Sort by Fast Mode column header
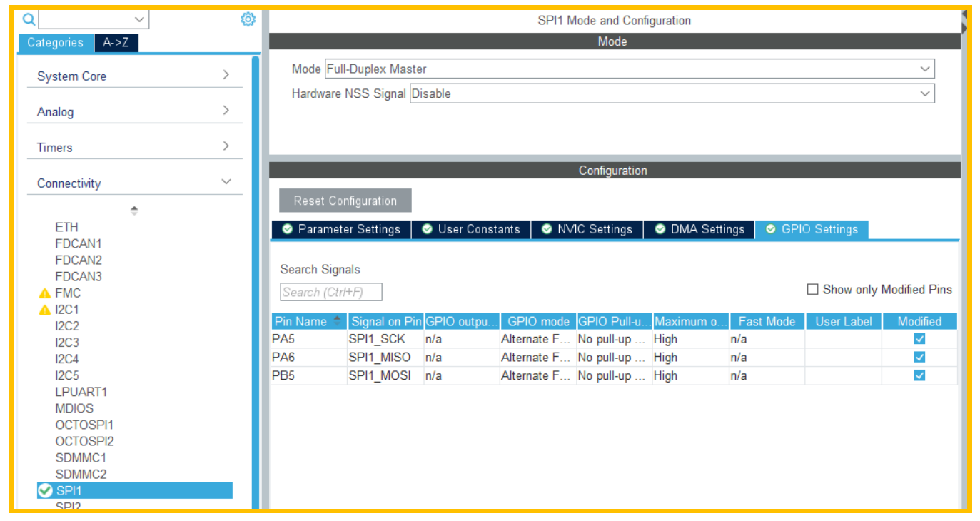Viewport: 980px width, 521px height. click(767, 321)
